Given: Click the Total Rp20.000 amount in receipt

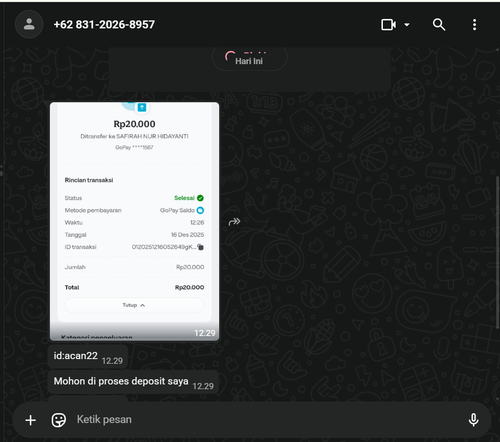Looking at the screenshot, I should click(x=189, y=287).
